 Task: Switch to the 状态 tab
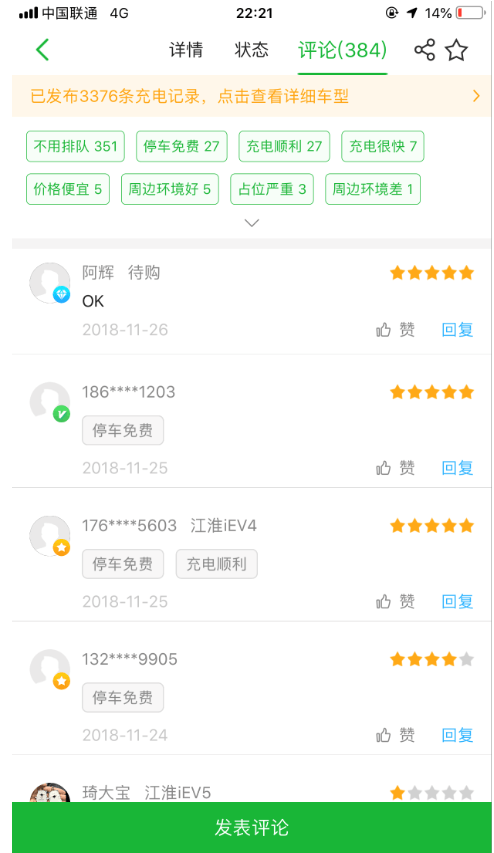pyautogui.click(x=251, y=50)
